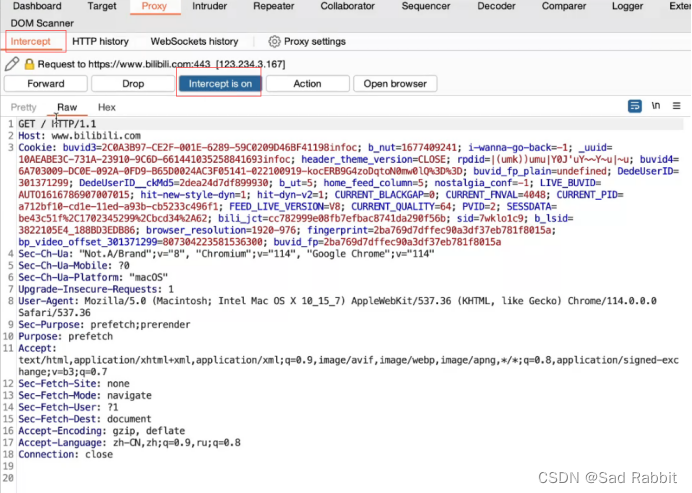The height and width of the screenshot is (493, 692).
Task: Select the Raw view tab
Action: pyautogui.click(x=67, y=107)
